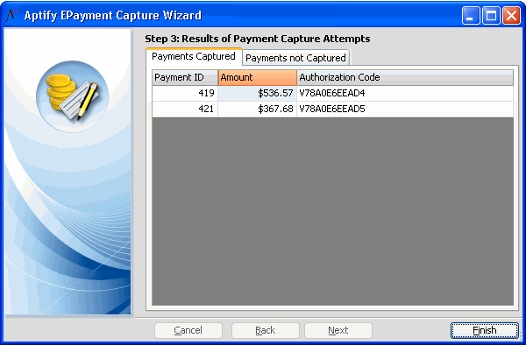Screen dimensions: 529x360
Task: Click the $367.68 amount cell
Action: 257,109
